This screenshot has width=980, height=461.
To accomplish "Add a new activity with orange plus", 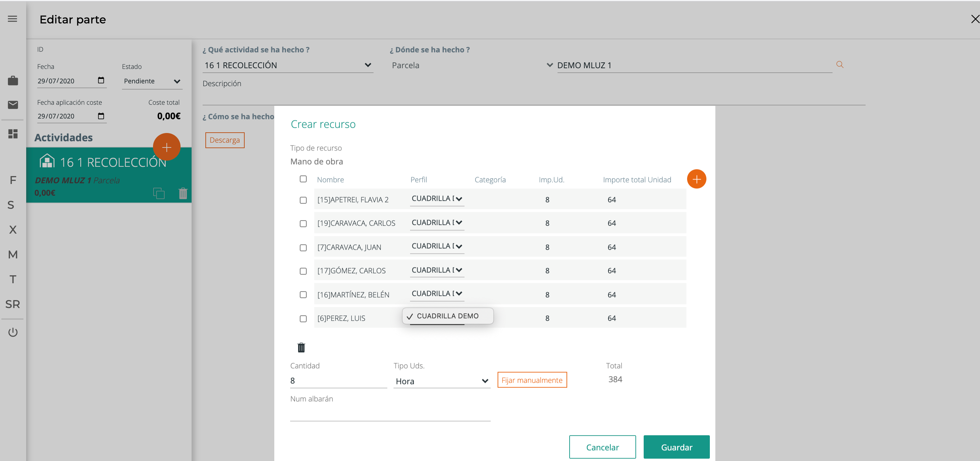I will [x=167, y=147].
